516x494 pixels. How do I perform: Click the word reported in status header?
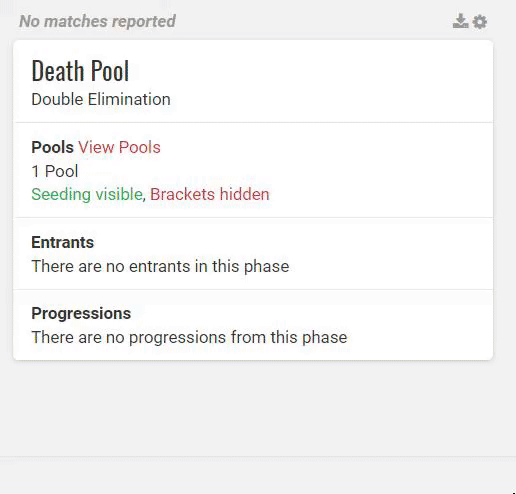[144, 21]
